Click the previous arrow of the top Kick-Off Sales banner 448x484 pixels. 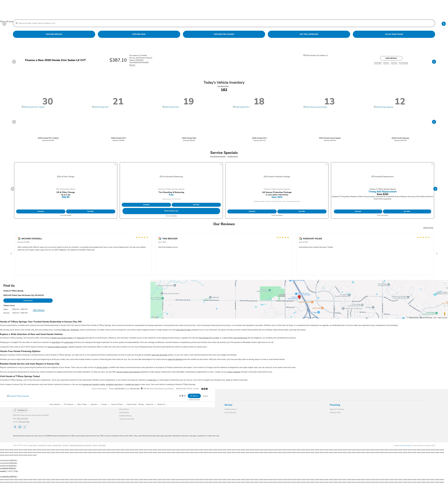(4, 24)
